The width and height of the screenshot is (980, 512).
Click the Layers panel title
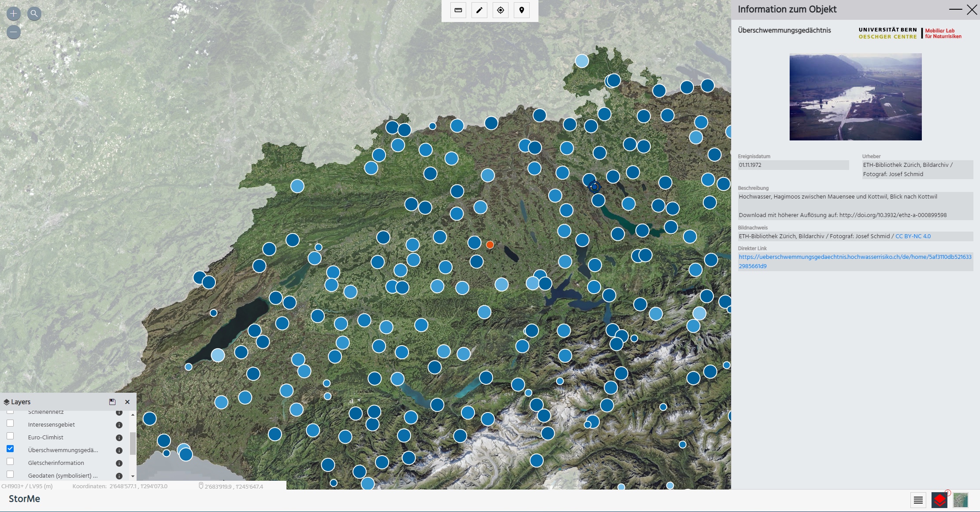[x=21, y=402]
